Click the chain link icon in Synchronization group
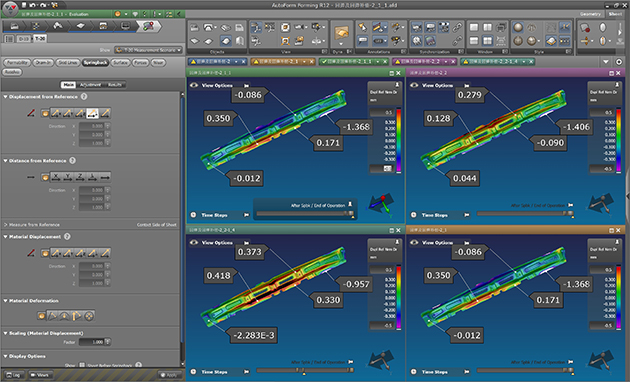630x382 pixels. click(457, 27)
